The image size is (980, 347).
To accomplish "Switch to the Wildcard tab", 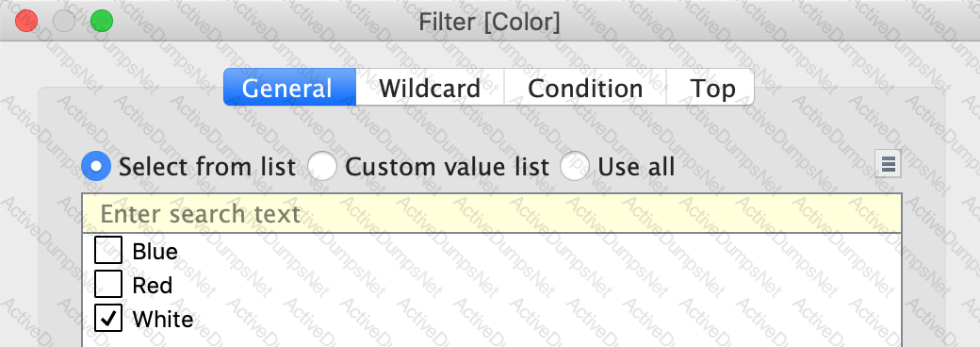I will coord(430,87).
